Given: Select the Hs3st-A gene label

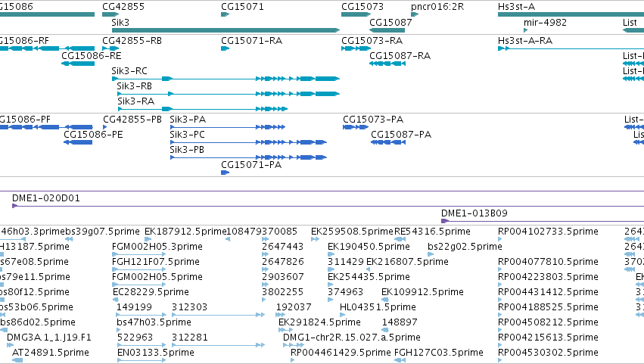Looking at the screenshot, I should [x=516, y=7].
